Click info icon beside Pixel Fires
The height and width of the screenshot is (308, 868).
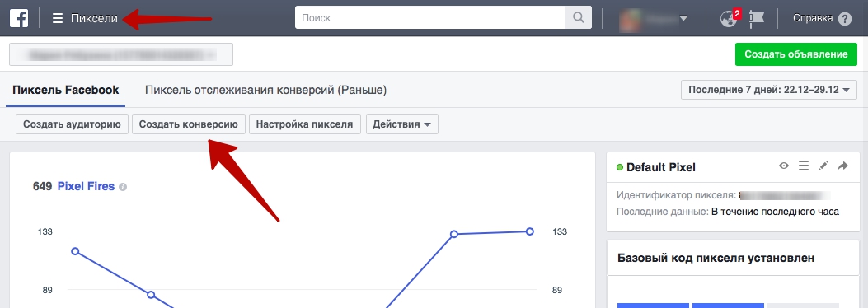point(123,187)
